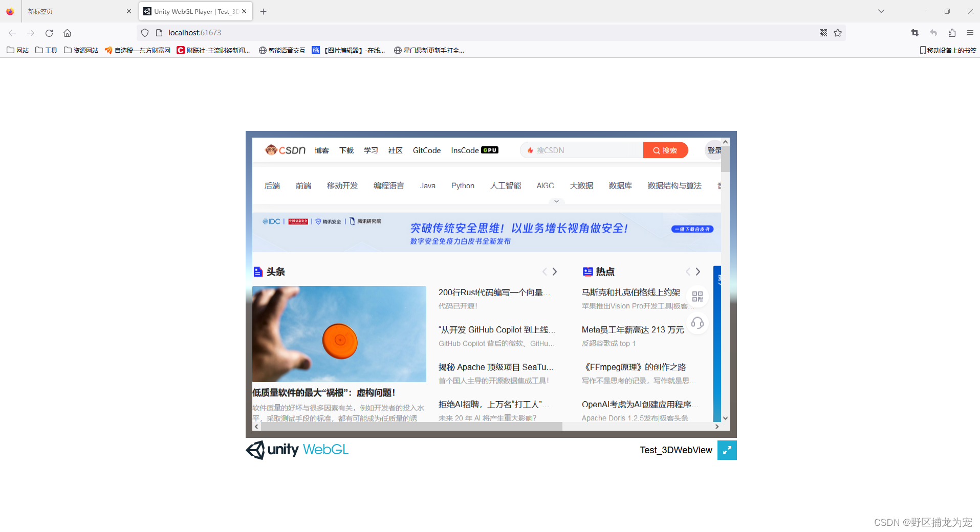
Task: Click the webview horizontal scrollbar thumb
Action: [x=411, y=426]
